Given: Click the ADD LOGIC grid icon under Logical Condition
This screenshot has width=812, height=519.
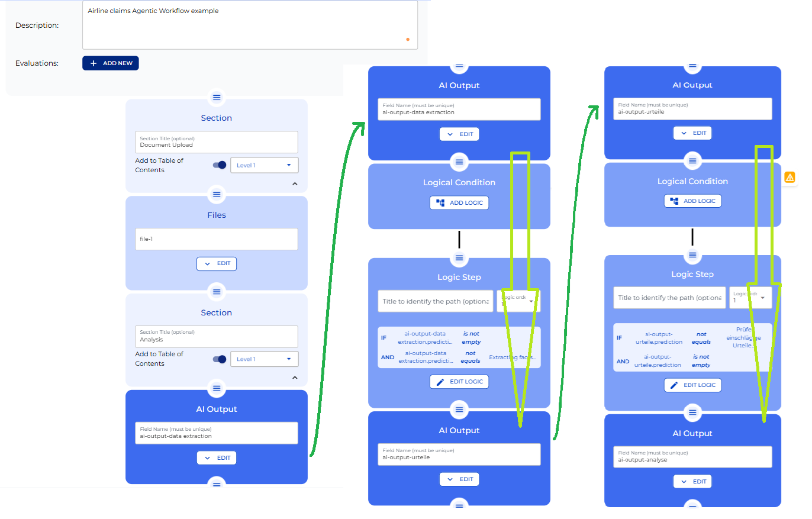Looking at the screenshot, I should 439,202.
